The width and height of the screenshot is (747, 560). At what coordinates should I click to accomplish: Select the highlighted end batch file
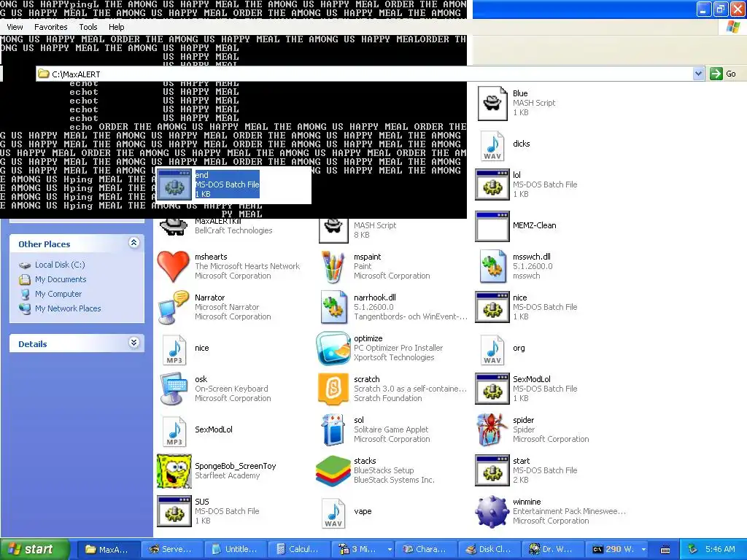pos(208,184)
